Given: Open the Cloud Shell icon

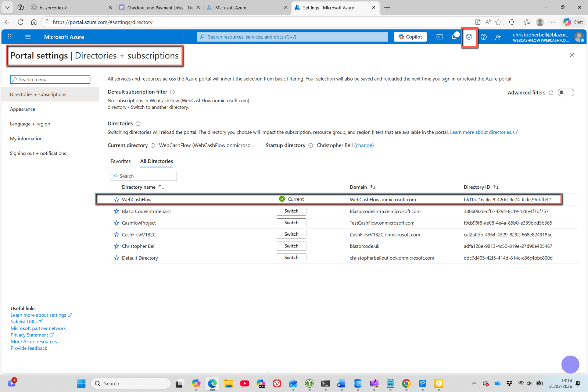Looking at the screenshot, I should pyautogui.click(x=439, y=37).
